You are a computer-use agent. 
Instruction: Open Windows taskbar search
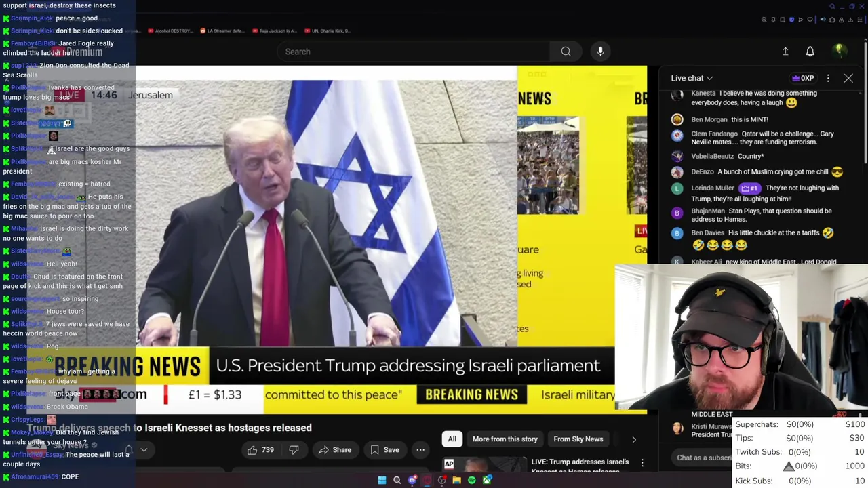click(x=397, y=480)
